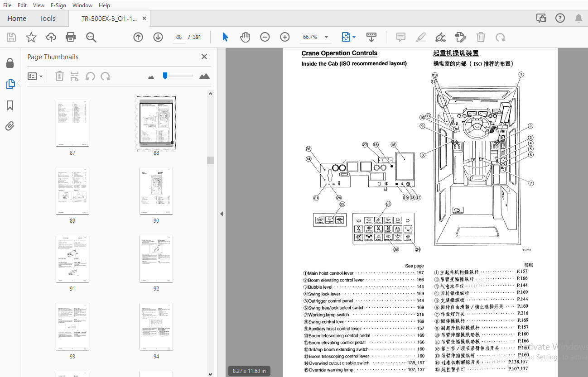Open the Bookmarks panel in sidebar
This screenshot has height=377, width=588.
(x=10, y=105)
